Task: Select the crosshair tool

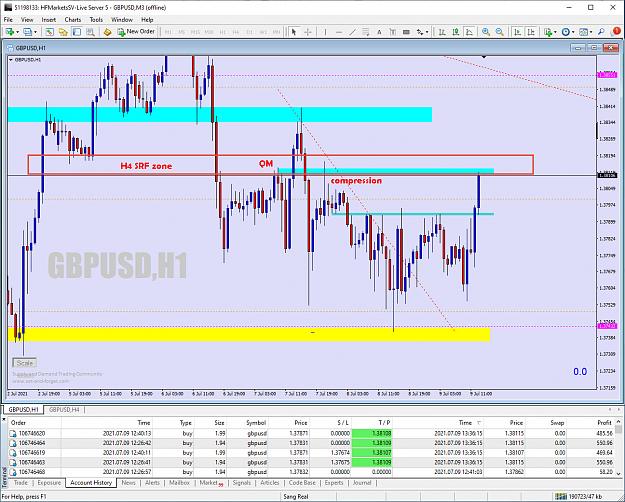Action: (x=308, y=32)
